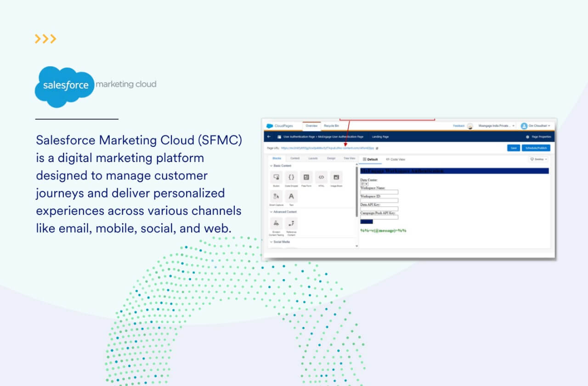Click the Campaign/Push API Key input field
The width and height of the screenshot is (588, 386).
379,217
